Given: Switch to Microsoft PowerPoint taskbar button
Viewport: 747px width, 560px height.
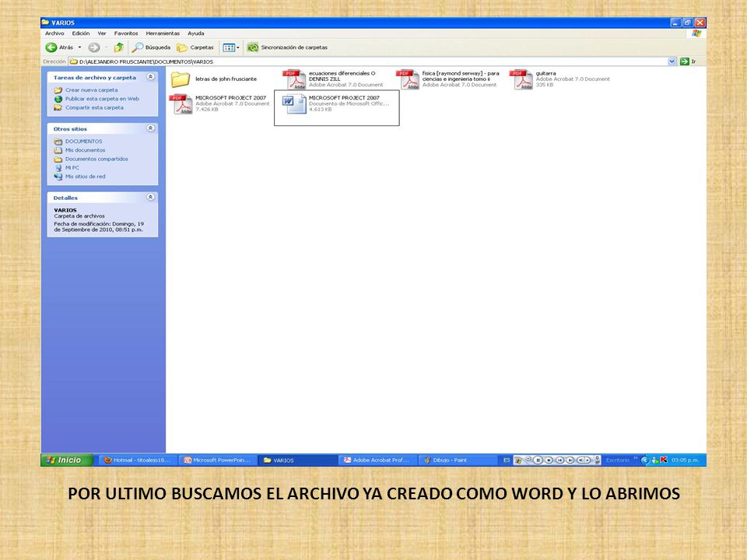Looking at the screenshot, I should coord(218,460).
